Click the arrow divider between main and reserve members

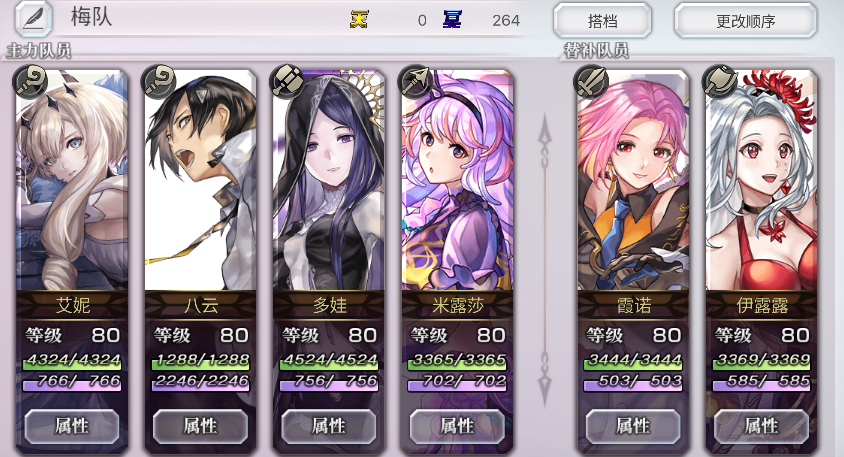[544, 260]
